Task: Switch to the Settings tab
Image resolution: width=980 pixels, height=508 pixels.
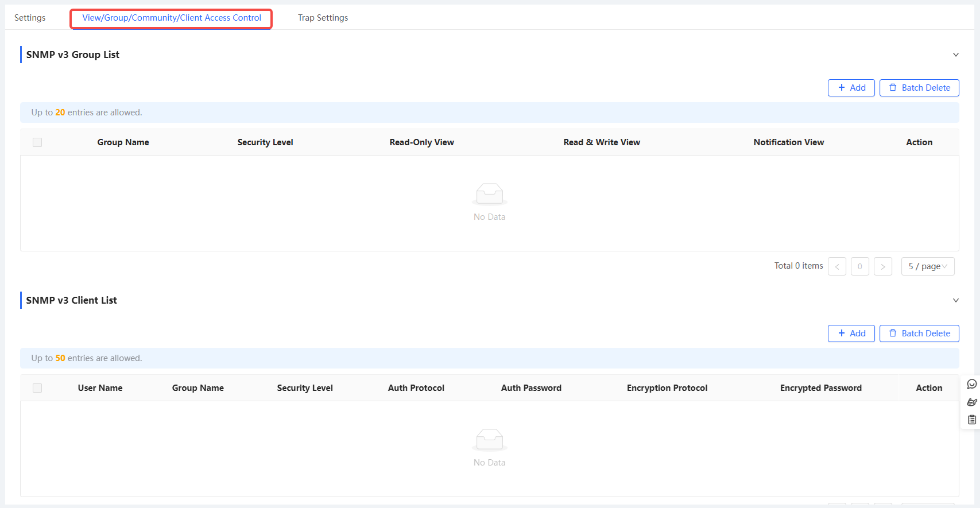Action: click(30, 18)
